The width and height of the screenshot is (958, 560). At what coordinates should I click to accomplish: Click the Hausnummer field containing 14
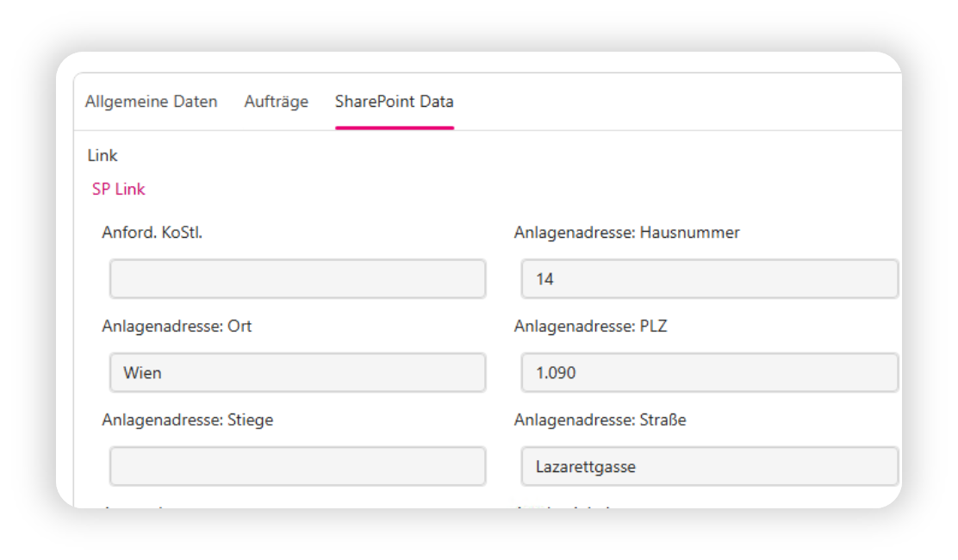click(709, 279)
